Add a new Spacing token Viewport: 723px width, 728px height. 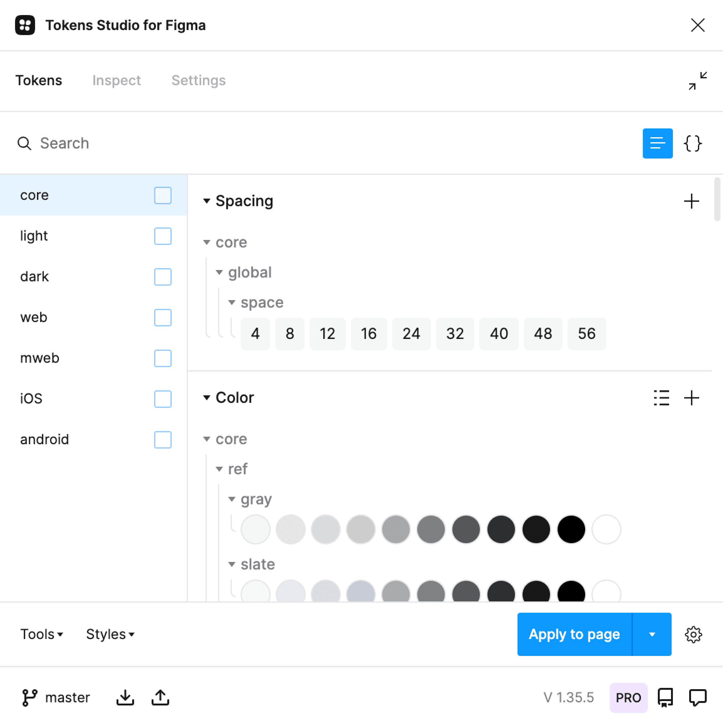[691, 201]
